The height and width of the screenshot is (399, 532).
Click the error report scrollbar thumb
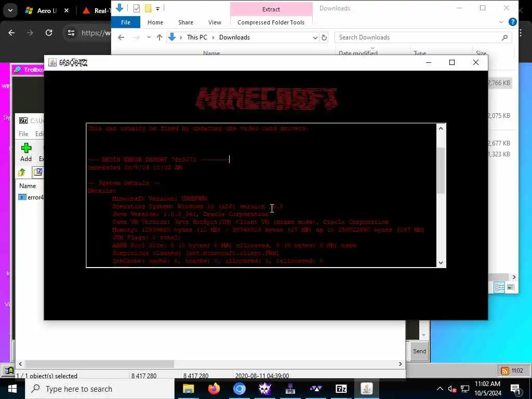(x=441, y=170)
